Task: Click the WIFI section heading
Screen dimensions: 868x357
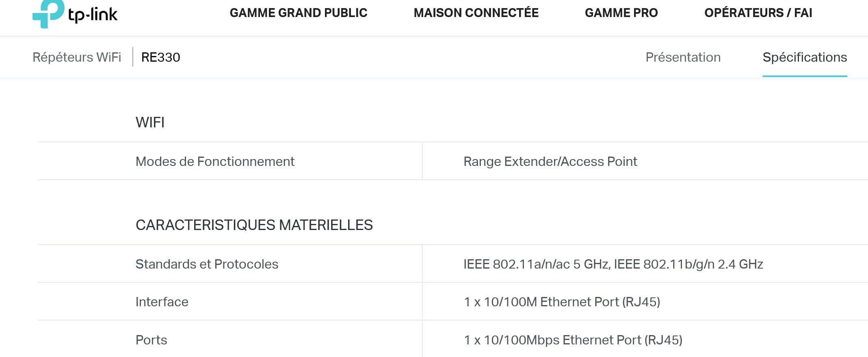Action: coord(150,123)
